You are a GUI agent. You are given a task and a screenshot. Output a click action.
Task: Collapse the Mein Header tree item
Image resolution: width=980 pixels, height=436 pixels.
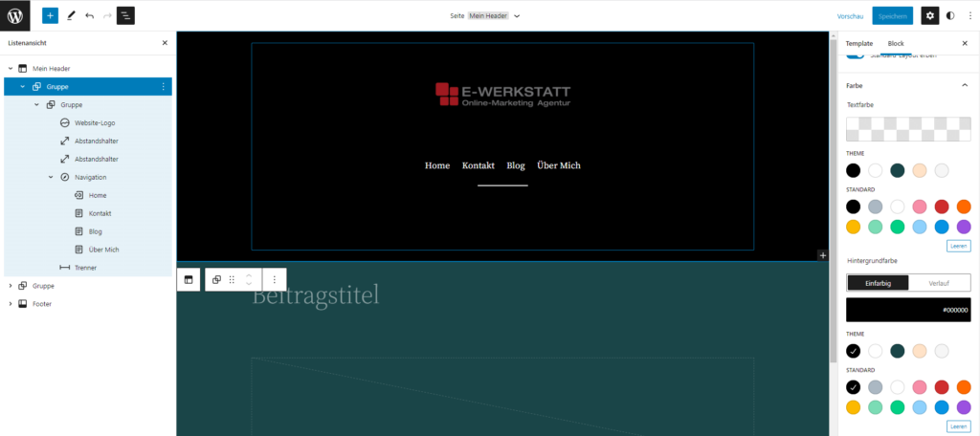[10, 69]
